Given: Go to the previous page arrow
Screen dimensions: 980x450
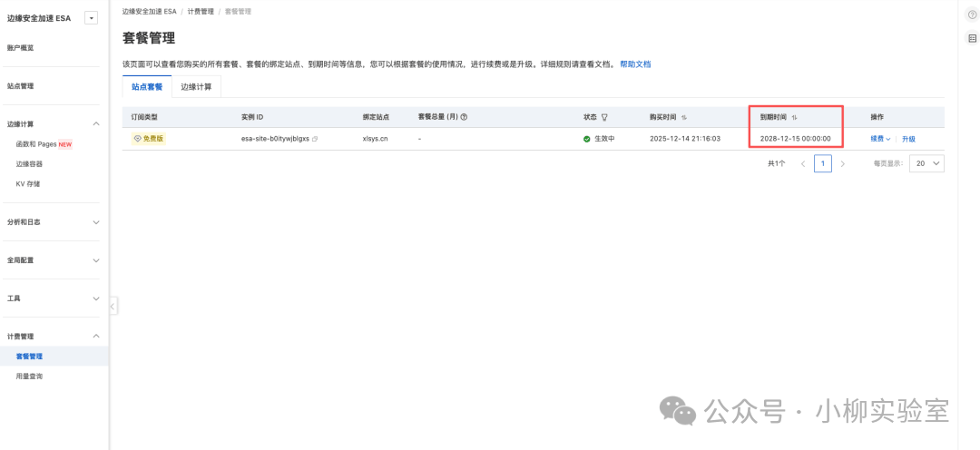Looking at the screenshot, I should [803, 163].
